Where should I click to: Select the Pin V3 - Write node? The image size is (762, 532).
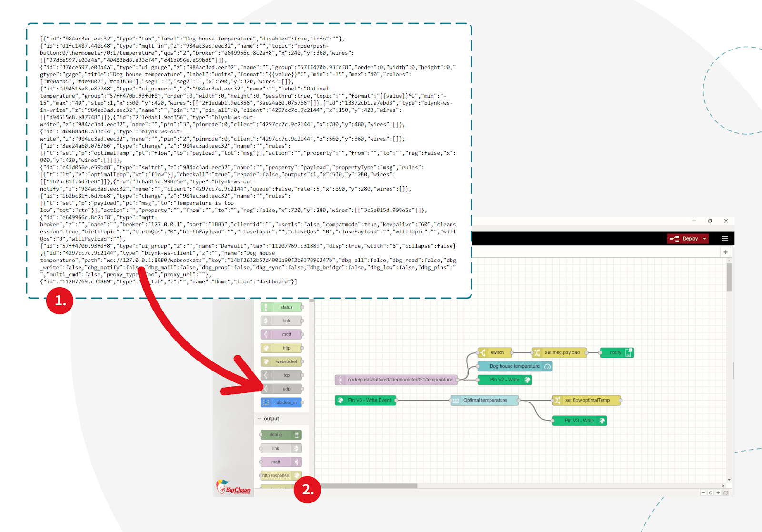pos(580,421)
